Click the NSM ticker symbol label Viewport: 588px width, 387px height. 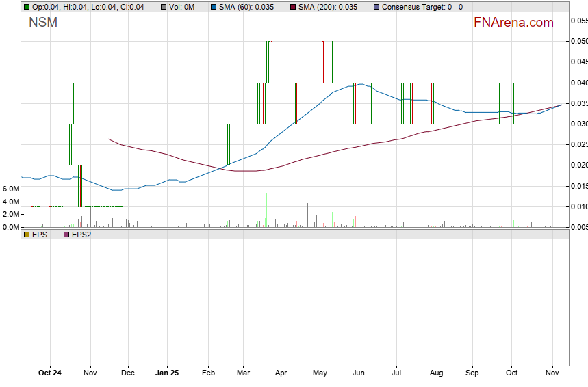click(x=43, y=23)
